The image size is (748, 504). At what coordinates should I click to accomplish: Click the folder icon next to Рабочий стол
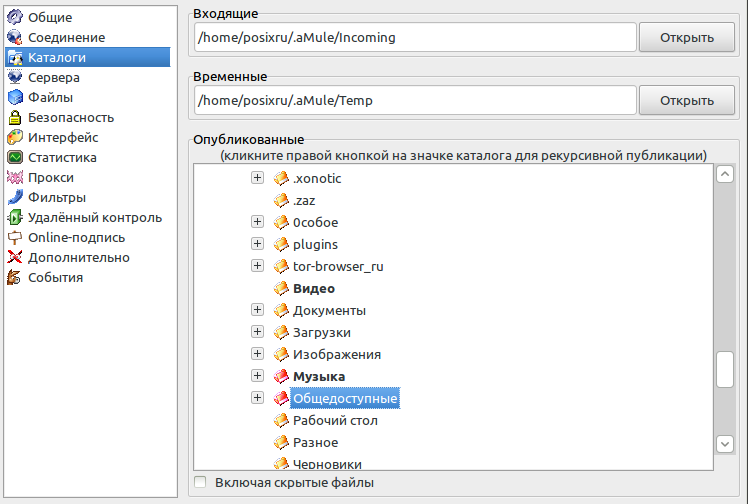[281, 421]
